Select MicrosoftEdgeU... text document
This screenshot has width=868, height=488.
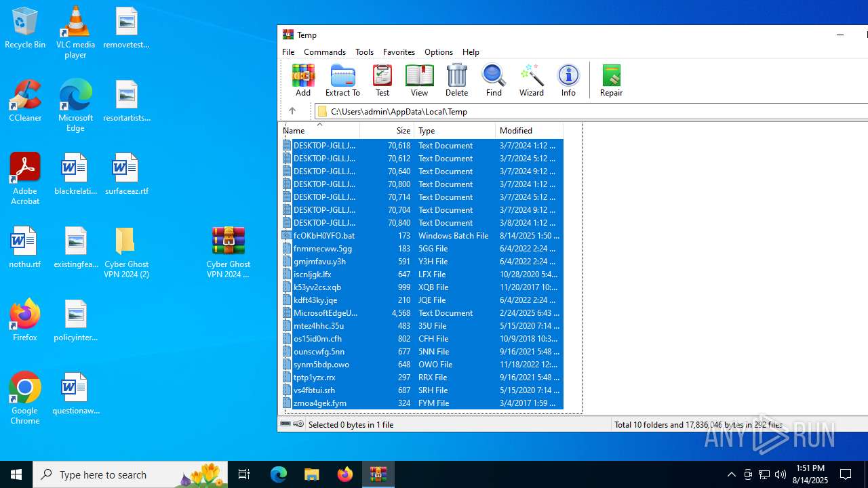422,313
